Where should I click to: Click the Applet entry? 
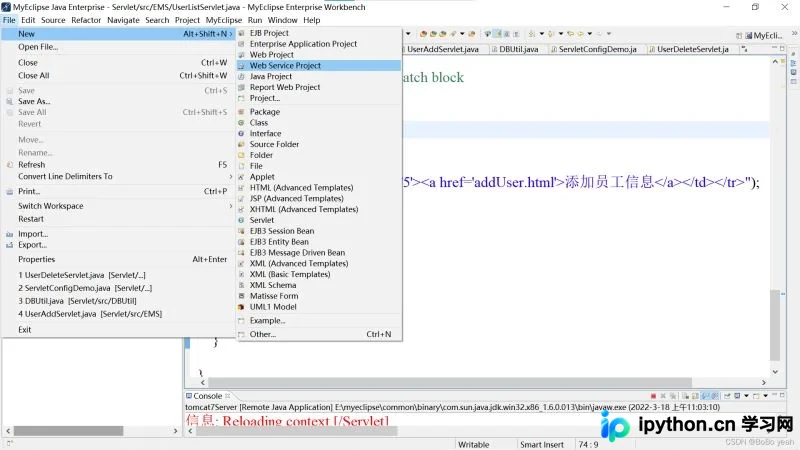coord(319,177)
